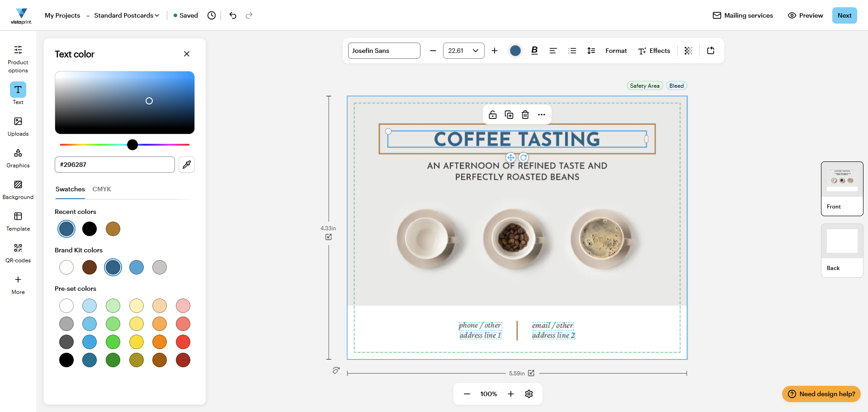Switch to the Swatches tab
This screenshot has height=412, width=868.
pos(70,189)
